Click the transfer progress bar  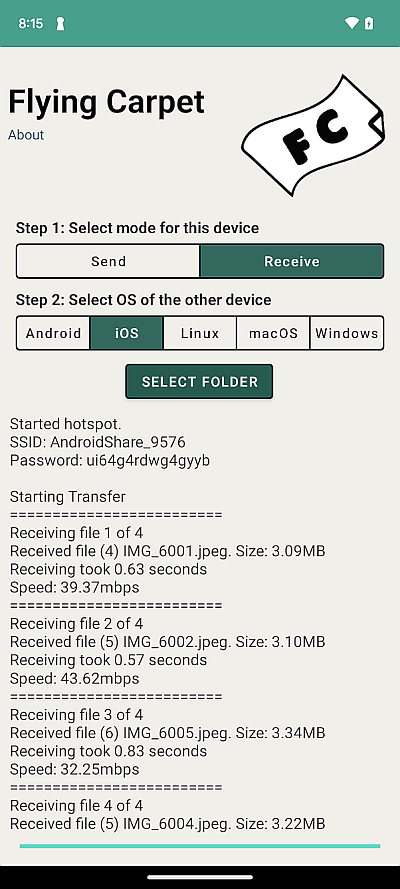coord(200,846)
